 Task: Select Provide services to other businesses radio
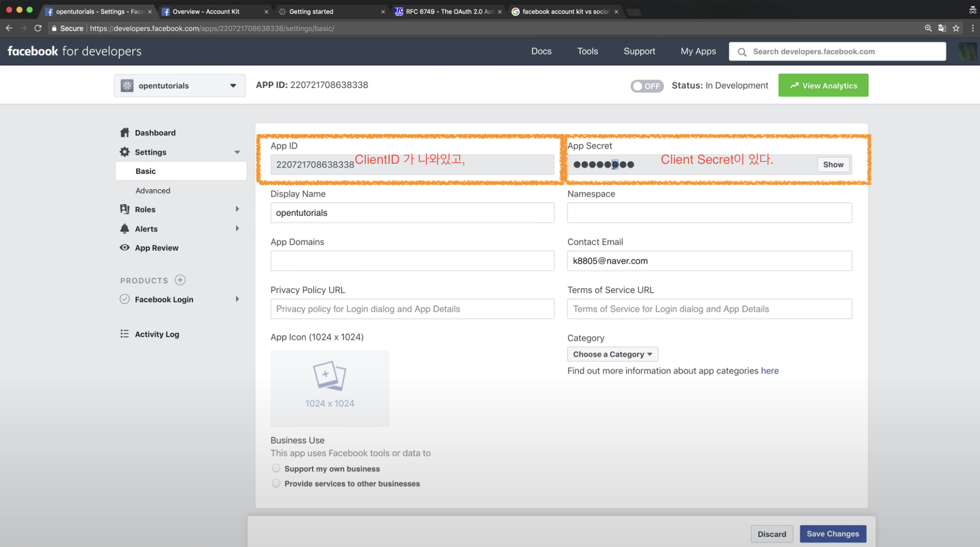[x=276, y=483]
